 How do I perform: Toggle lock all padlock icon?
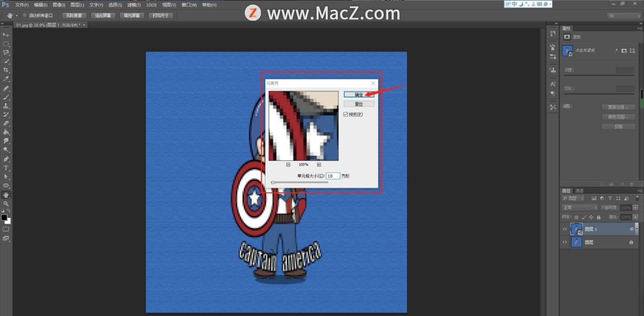click(x=598, y=217)
